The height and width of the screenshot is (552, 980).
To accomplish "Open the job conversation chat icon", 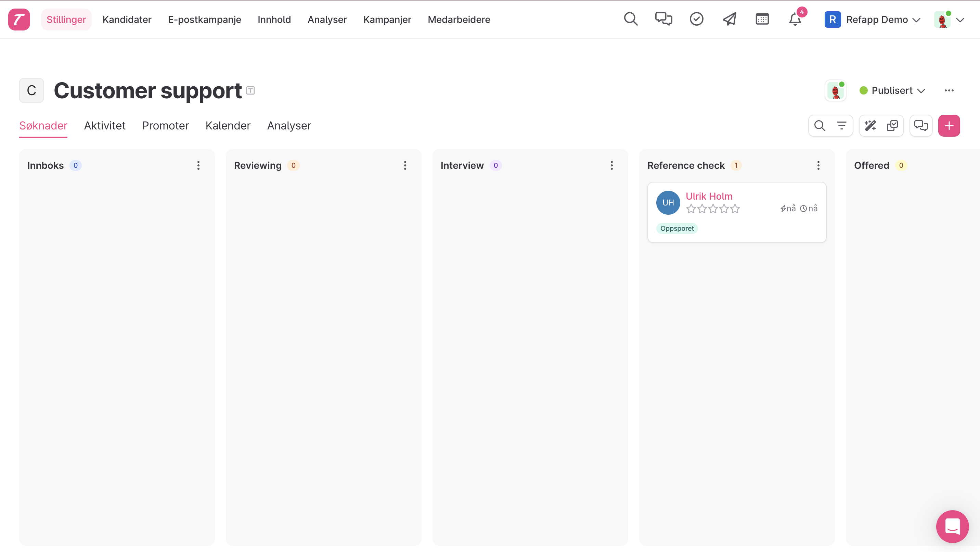I will coord(921,126).
